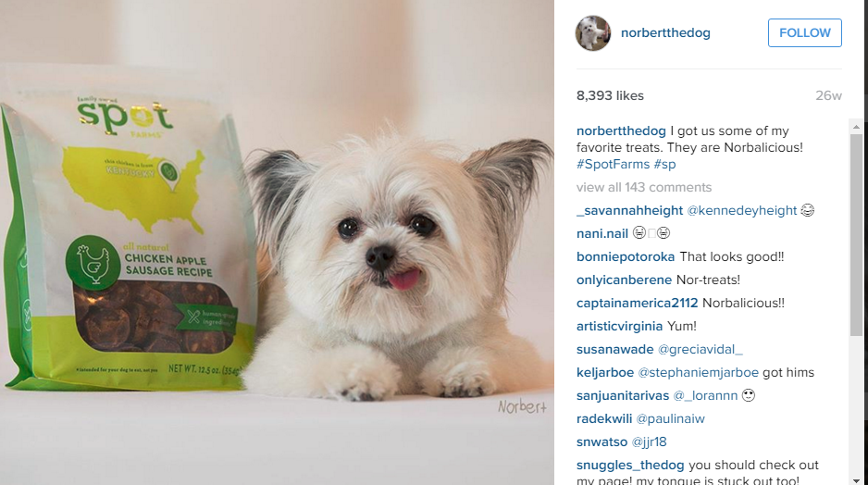This screenshot has width=868, height=485.
Task: Click the 26w post timestamp
Action: pyautogui.click(x=828, y=95)
